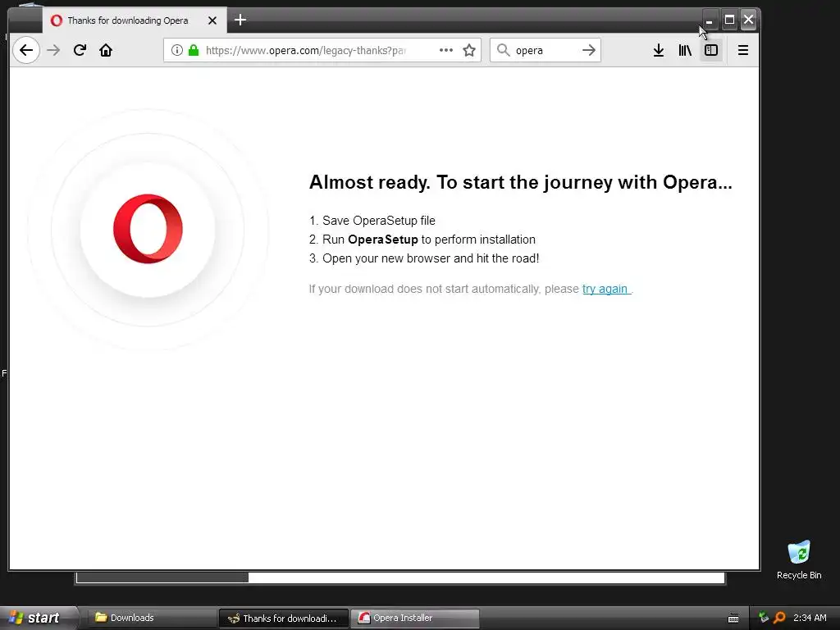Click the search box containing opera
Viewport: 840px width, 630px height.
(x=546, y=50)
